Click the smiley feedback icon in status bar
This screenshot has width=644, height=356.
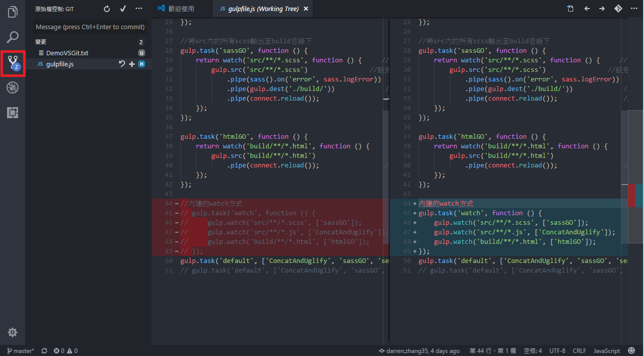631,351
